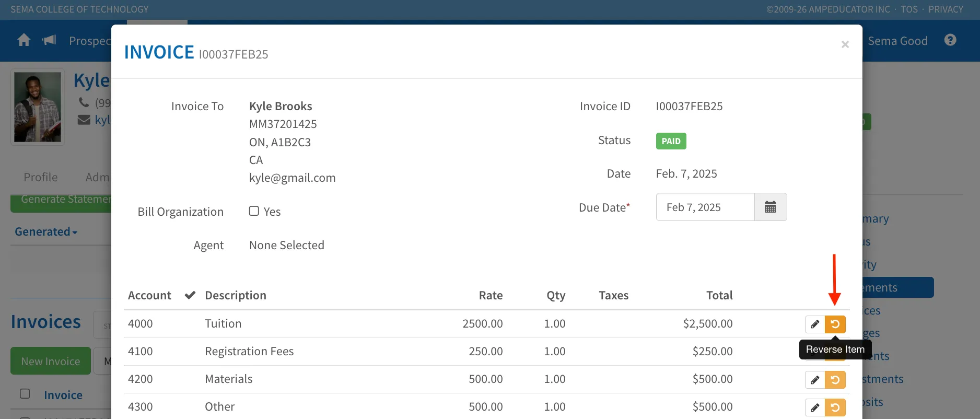Screen dimensions: 980x419
Task: Select the Invoice ID value I00037FEB25
Action: pos(689,107)
